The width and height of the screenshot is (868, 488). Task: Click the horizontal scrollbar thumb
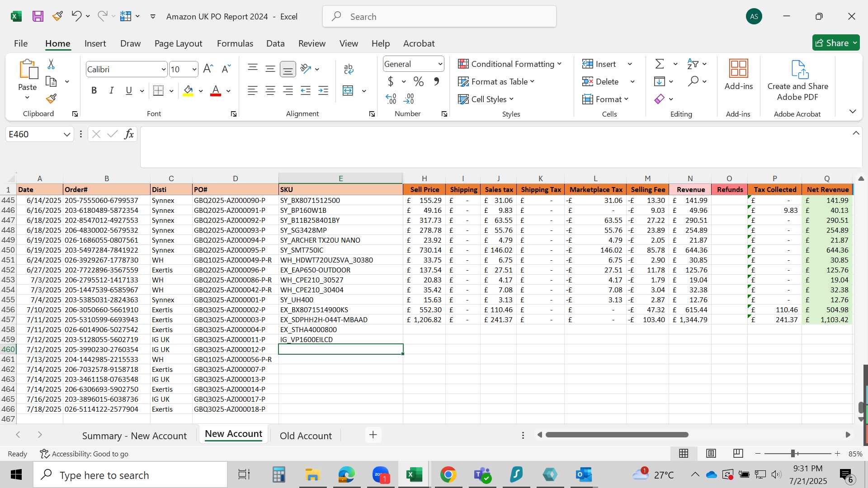coord(617,435)
